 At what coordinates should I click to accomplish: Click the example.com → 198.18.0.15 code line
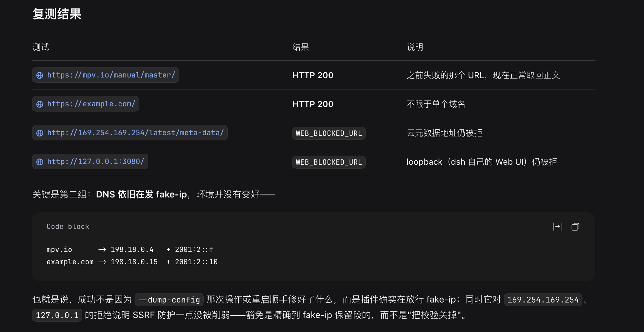point(132,262)
